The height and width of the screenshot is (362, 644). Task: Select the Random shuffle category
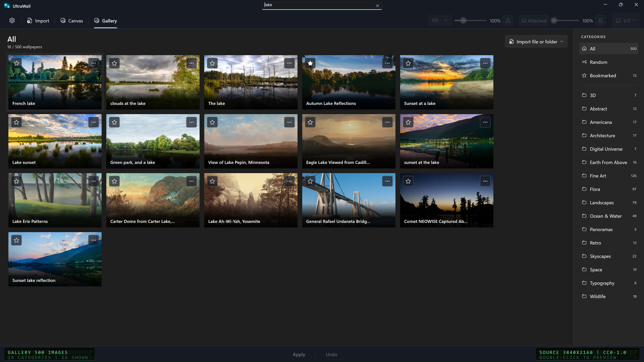click(x=608, y=62)
